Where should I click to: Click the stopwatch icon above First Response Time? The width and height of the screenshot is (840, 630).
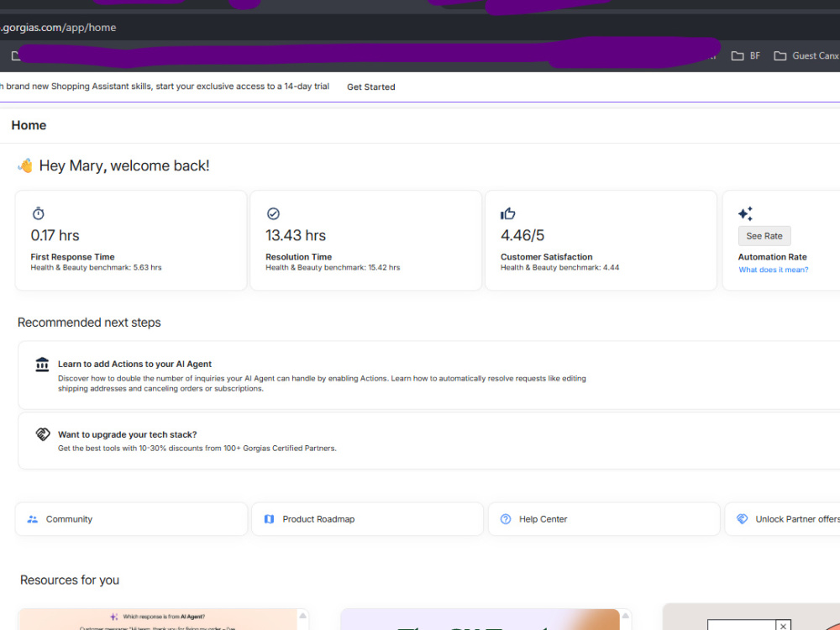point(38,213)
